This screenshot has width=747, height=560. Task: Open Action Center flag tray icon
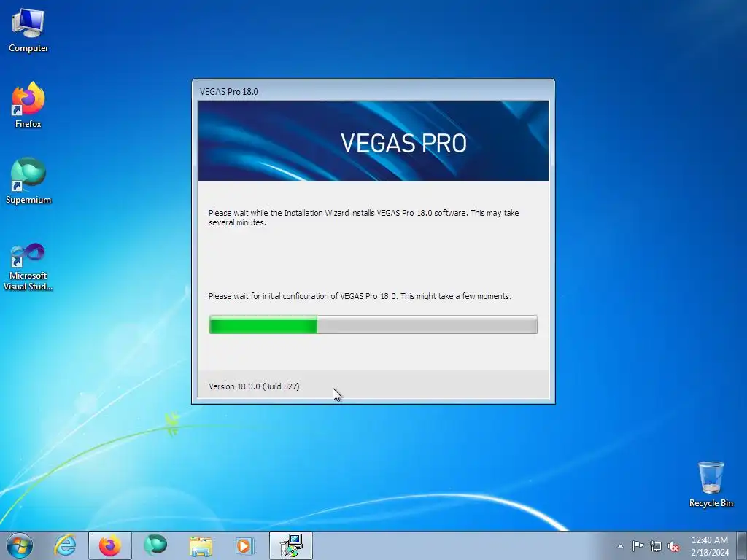(x=638, y=546)
